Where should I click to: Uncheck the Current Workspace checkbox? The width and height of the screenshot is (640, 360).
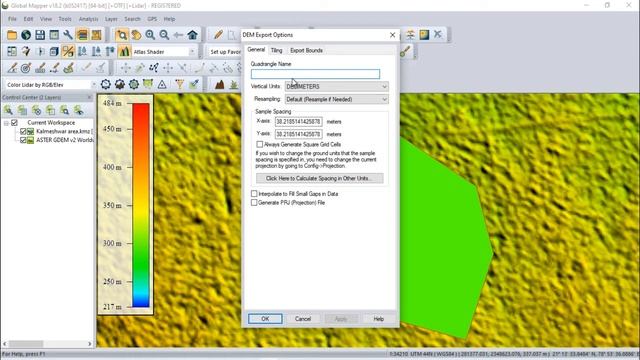pos(14,122)
